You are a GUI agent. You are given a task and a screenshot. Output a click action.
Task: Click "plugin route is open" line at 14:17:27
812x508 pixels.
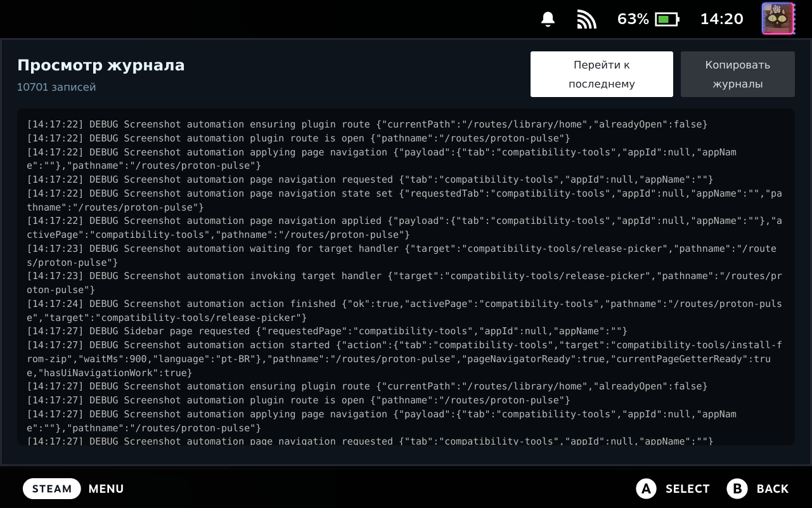click(299, 400)
